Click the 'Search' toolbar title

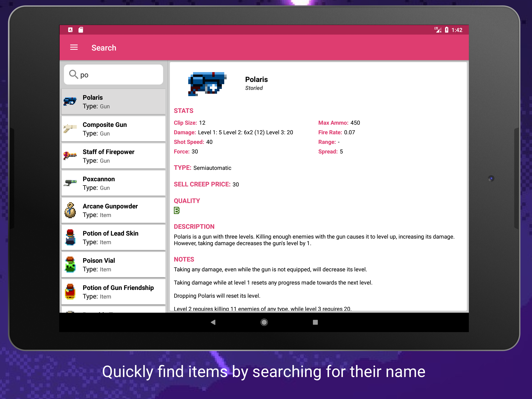(x=104, y=48)
